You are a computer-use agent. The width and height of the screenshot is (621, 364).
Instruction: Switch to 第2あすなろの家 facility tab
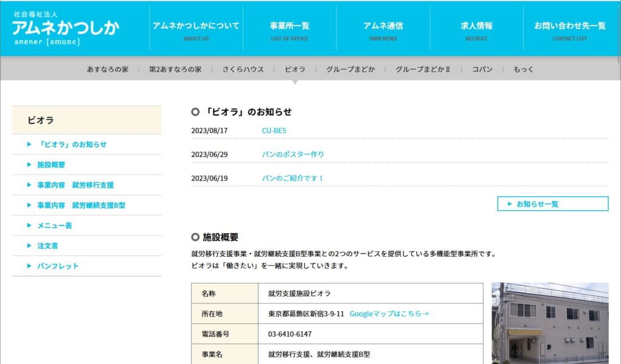point(175,69)
